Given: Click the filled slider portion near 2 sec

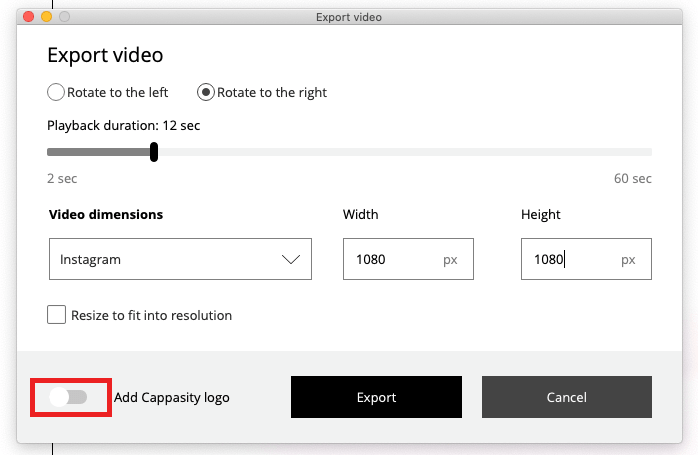Looking at the screenshot, I should pyautogui.click(x=62, y=152).
